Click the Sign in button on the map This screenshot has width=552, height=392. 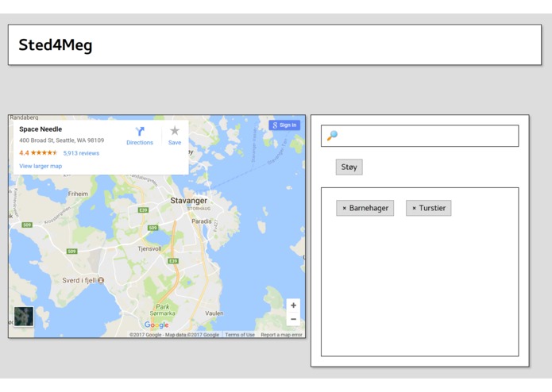(x=284, y=125)
